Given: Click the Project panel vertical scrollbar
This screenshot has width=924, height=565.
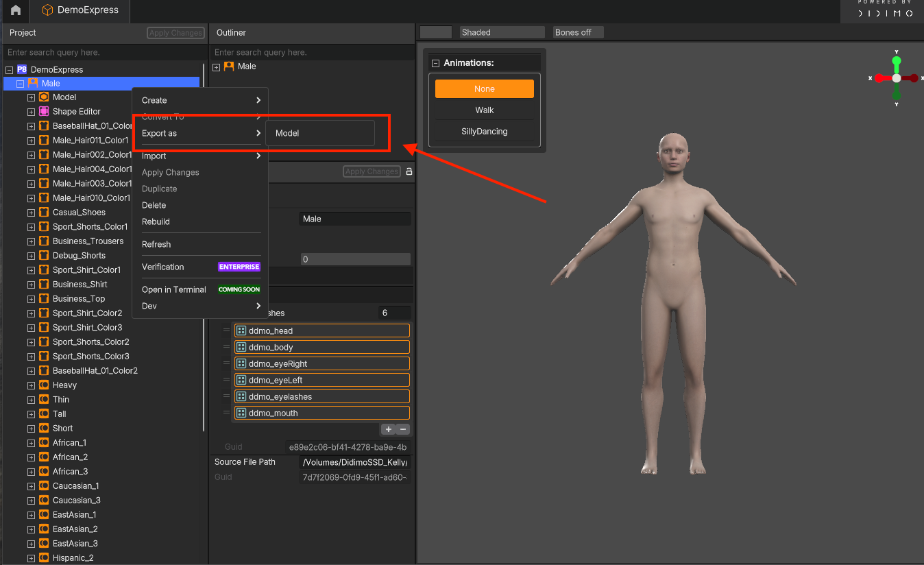Looking at the screenshot, I should click(204, 247).
